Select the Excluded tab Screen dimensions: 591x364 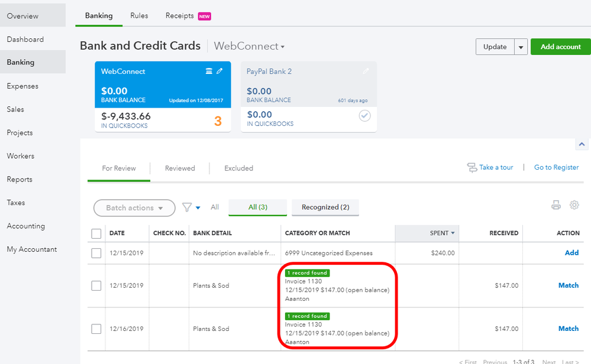tap(238, 168)
